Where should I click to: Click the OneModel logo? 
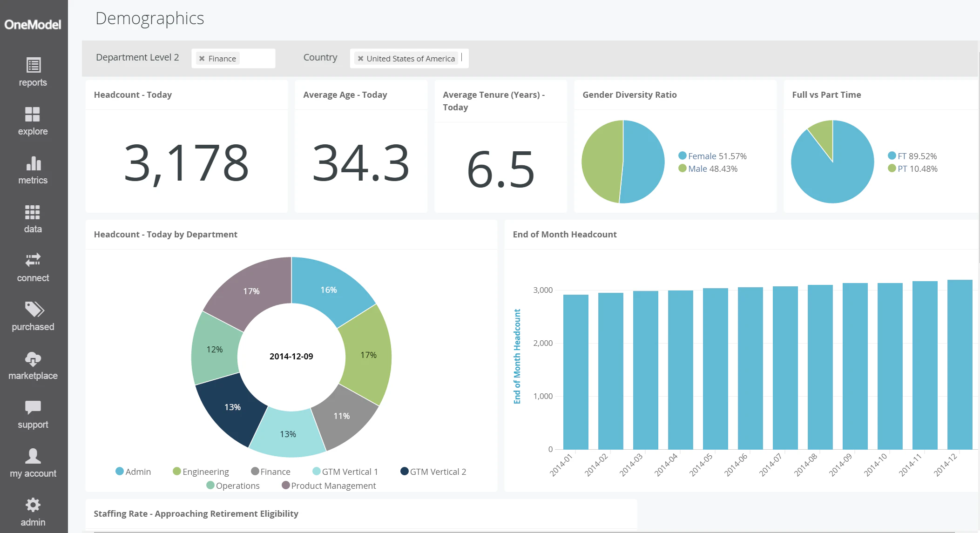(33, 24)
